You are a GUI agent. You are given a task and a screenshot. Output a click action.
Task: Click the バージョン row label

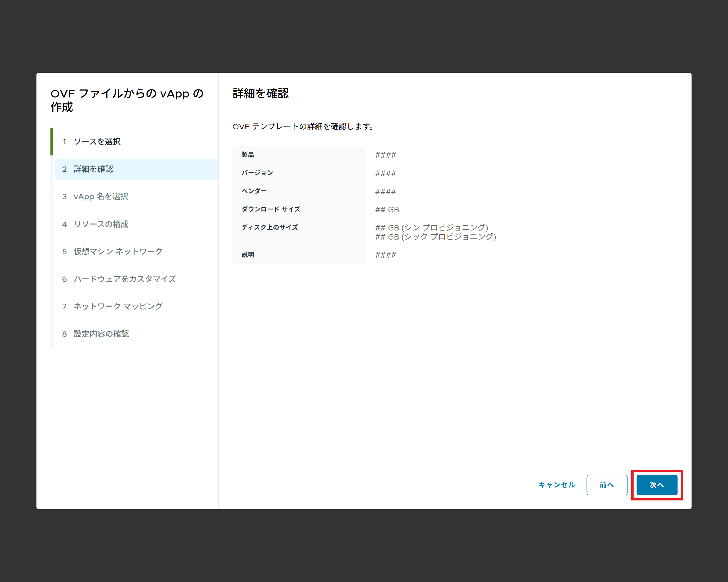coord(257,173)
